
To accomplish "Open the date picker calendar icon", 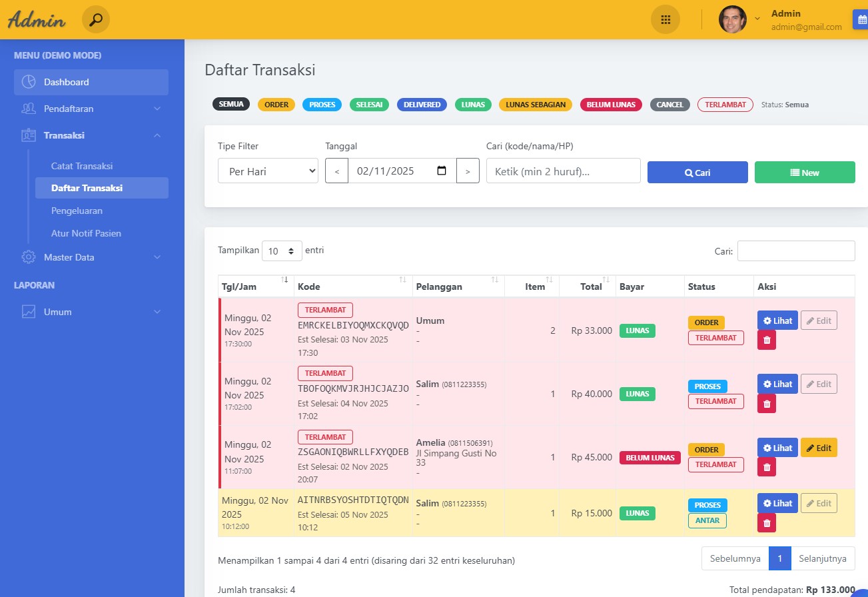I will 441,171.
